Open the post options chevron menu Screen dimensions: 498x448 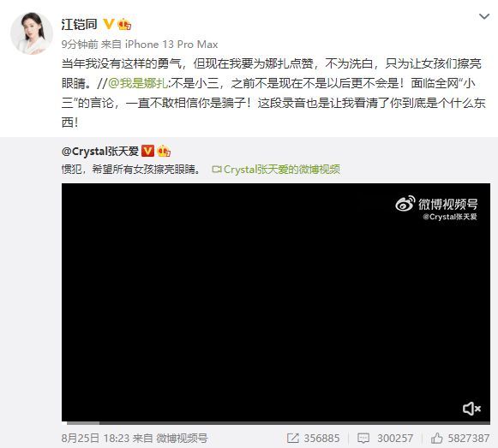coord(484,16)
